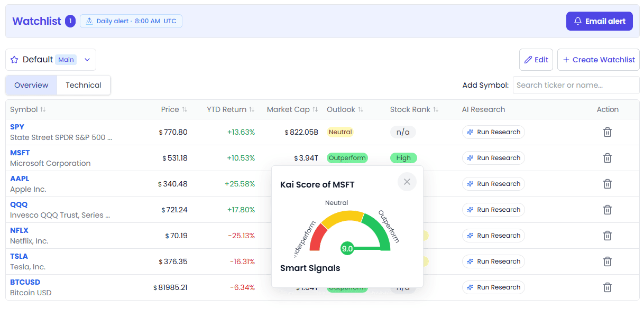Sort by Price column arrows

coord(185,109)
